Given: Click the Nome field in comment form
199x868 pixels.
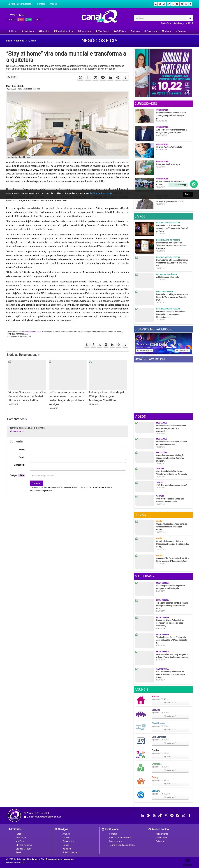Looking at the screenshot, I should click(x=78, y=449).
